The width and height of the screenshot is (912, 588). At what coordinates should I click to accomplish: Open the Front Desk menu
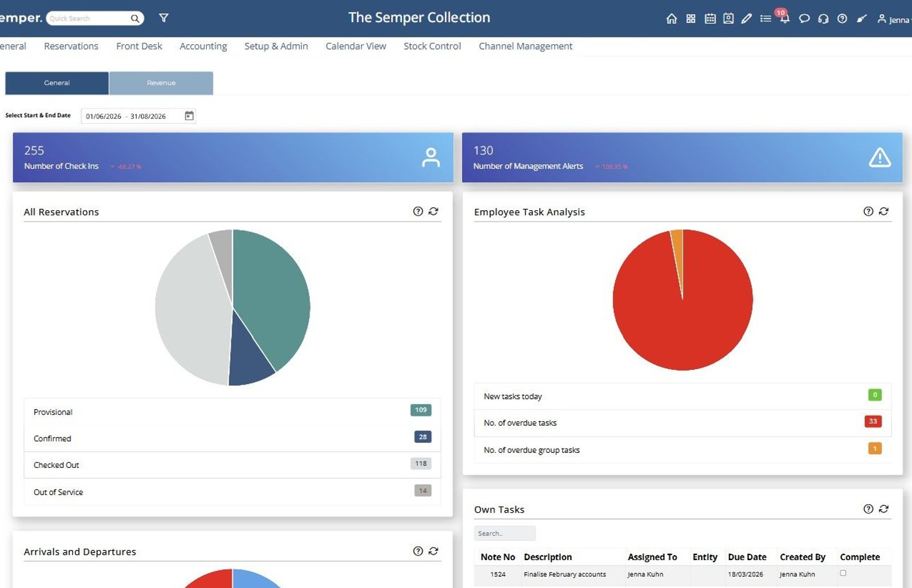pos(139,46)
